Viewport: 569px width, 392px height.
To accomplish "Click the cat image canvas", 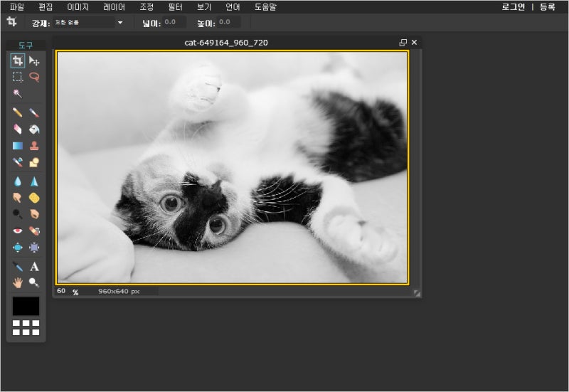I will pyautogui.click(x=233, y=167).
